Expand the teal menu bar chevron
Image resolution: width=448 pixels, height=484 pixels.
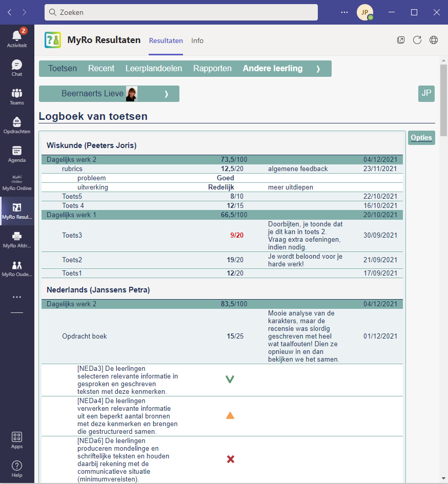click(x=318, y=69)
